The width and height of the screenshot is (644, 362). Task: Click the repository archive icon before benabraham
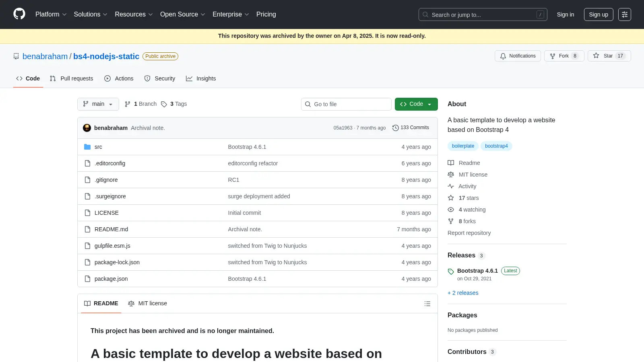coord(16,56)
